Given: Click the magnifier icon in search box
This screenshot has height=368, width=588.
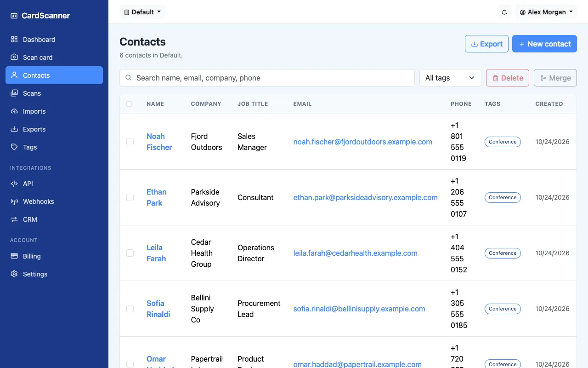Looking at the screenshot, I should [x=129, y=78].
